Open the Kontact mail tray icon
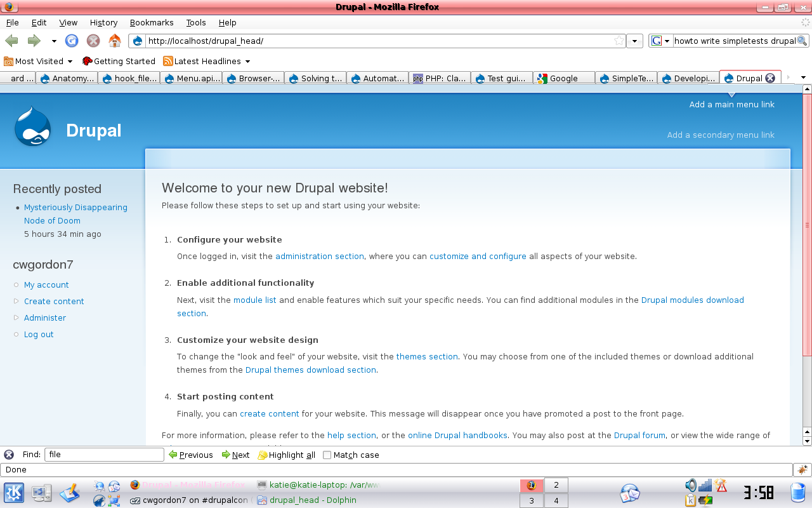 [x=630, y=493]
